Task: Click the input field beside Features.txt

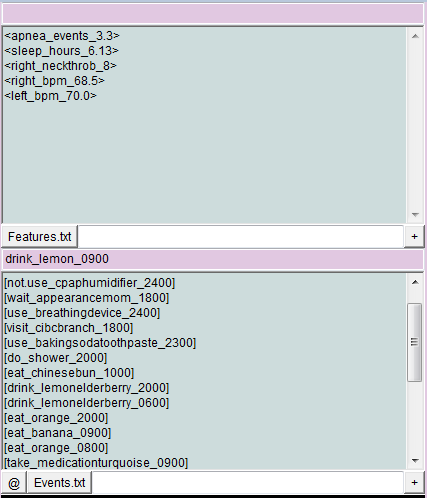Action: coord(241,237)
